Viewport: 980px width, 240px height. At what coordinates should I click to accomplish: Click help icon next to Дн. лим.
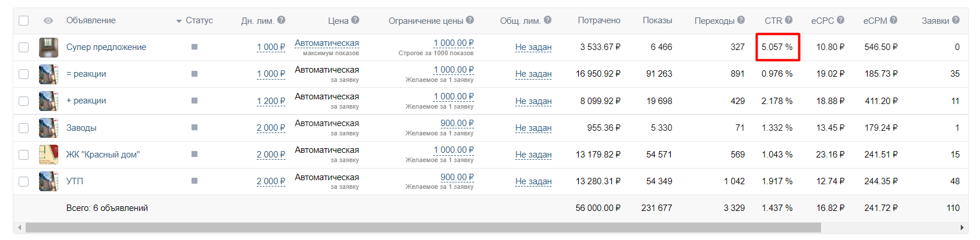coord(281,20)
